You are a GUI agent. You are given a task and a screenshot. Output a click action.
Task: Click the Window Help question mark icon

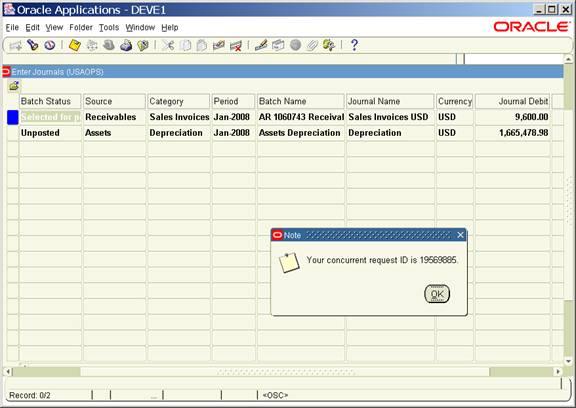coord(354,45)
